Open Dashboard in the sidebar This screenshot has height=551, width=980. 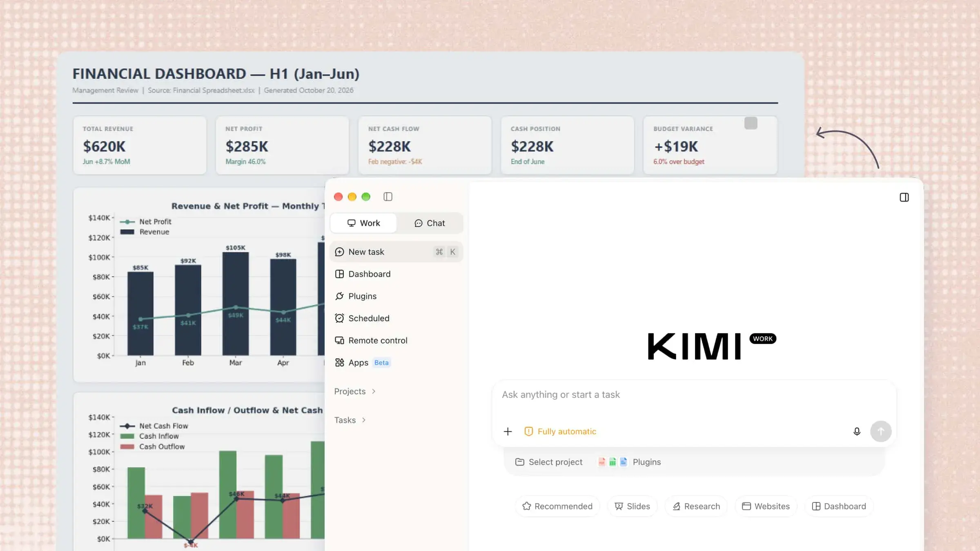[x=396, y=274]
